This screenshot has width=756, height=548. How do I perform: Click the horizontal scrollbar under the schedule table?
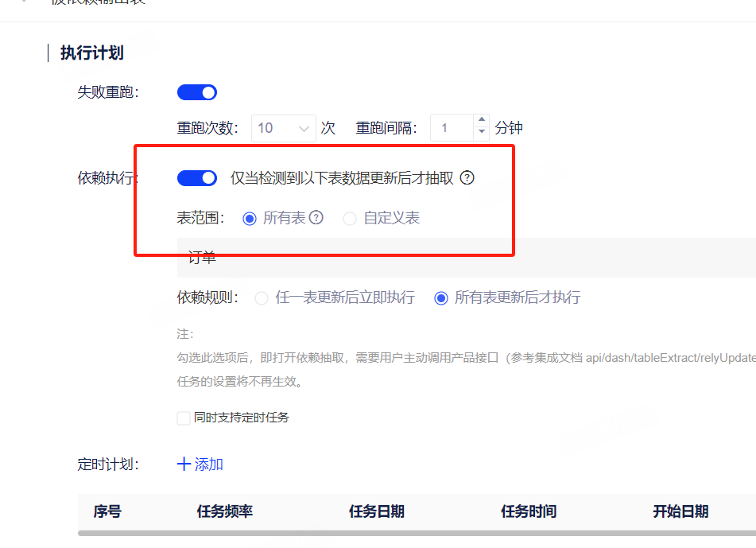point(413,533)
